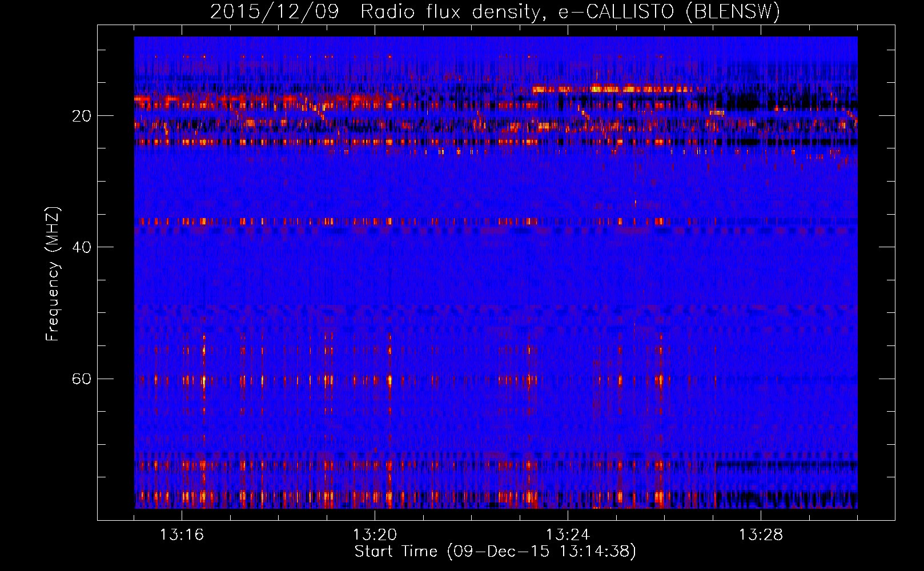Click the 60 MHz frequency tick label
The width and height of the screenshot is (924, 571).
(82, 379)
